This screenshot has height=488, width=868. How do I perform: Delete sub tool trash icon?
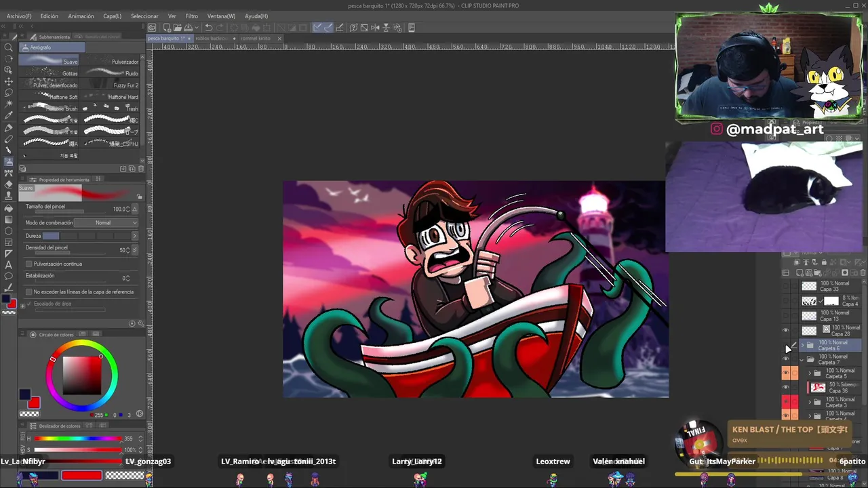[x=141, y=169]
